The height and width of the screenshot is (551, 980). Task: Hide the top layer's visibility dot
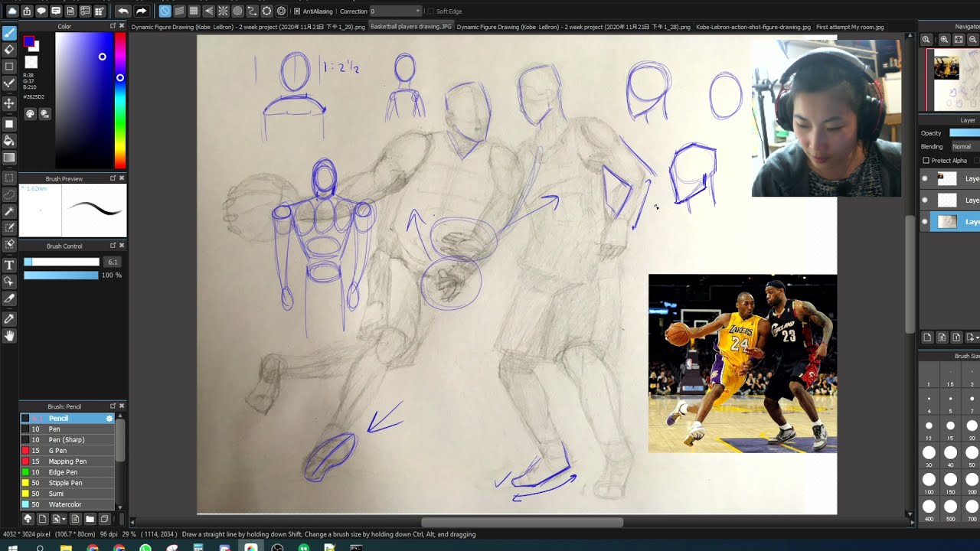click(924, 178)
